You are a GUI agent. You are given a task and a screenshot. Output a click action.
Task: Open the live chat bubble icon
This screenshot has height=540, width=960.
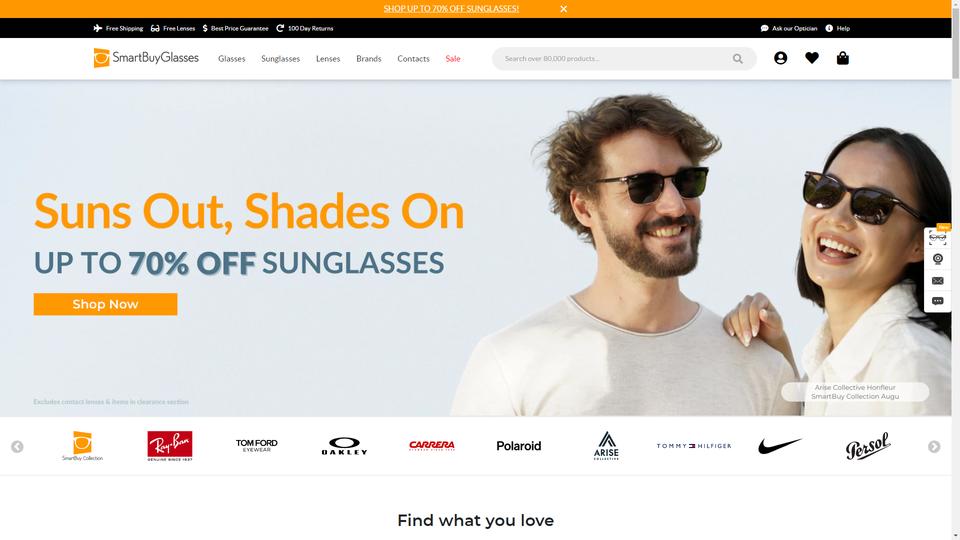coord(937,301)
